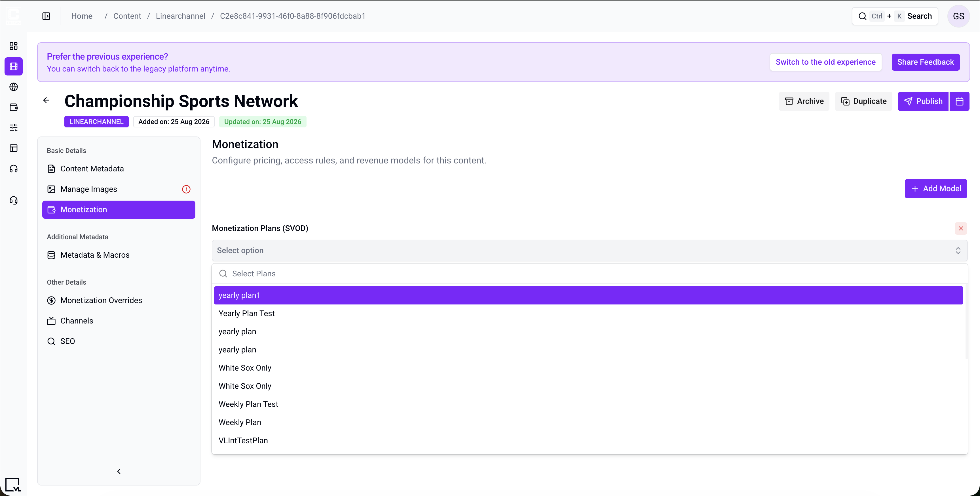Open the support headset icon in left rail
Viewport: 980px width, 496px height.
(x=14, y=200)
